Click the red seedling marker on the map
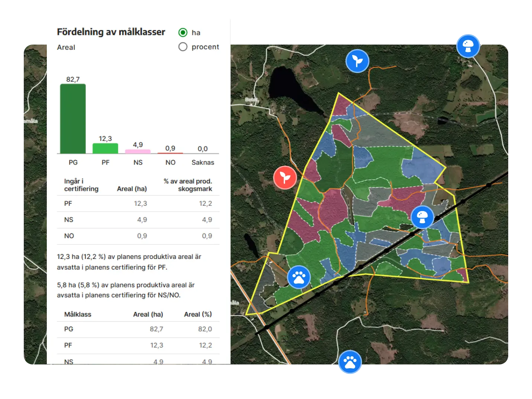 (x=285, y=178)
